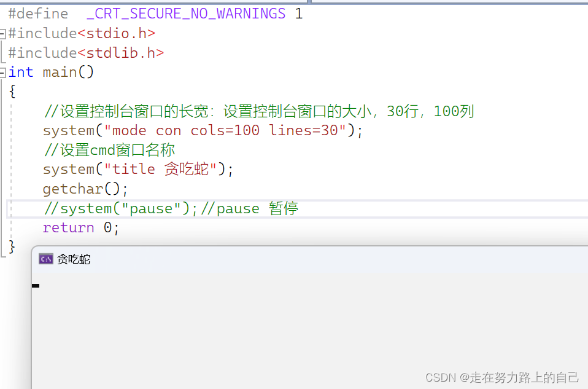Collapse the #include<stdio.h> block
Viewport: 588px width, 389px height.
(x=3, y=33)
